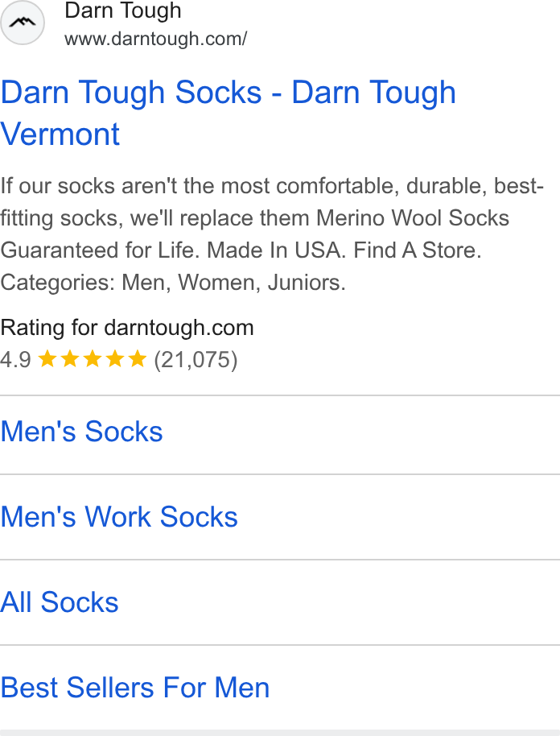Click the first gold rating star
560x736 pixels.
point(47,360)
